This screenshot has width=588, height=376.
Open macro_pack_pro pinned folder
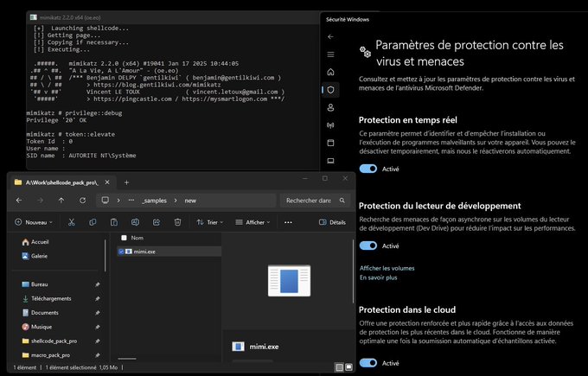point(46,355)
